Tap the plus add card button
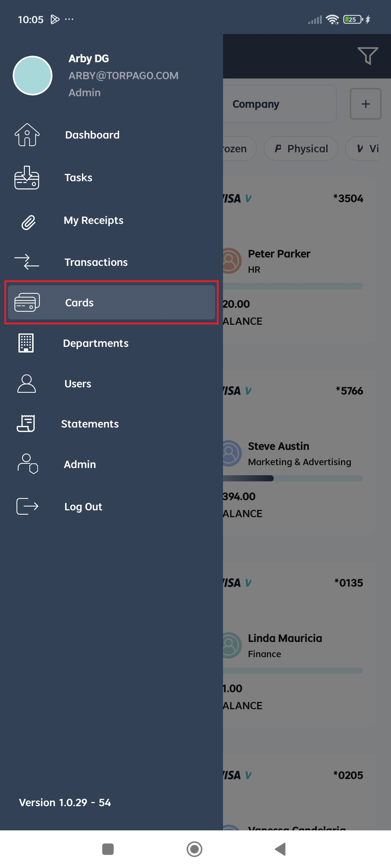This screenshot has height=868, width=391. 366,104
